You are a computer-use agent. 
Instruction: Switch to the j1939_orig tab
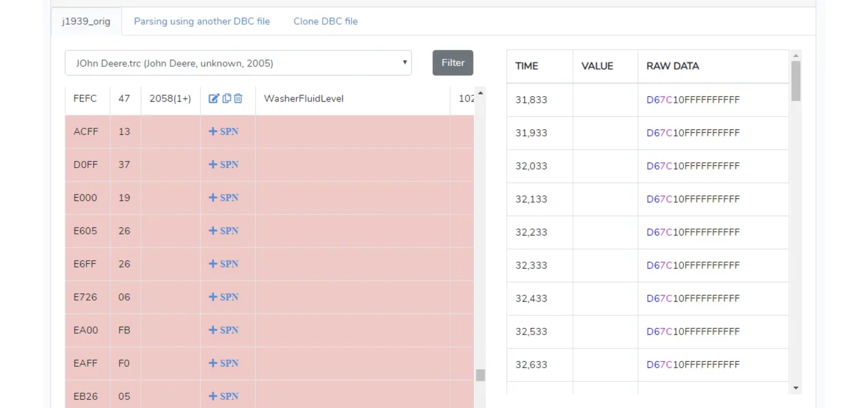pyautogui.click(x=86, y=21)
